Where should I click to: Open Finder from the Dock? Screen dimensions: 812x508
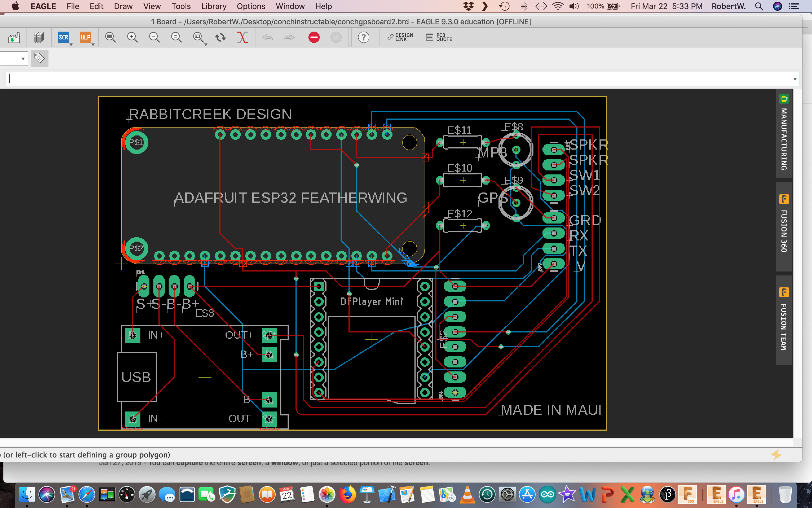(x=27, y=494)
